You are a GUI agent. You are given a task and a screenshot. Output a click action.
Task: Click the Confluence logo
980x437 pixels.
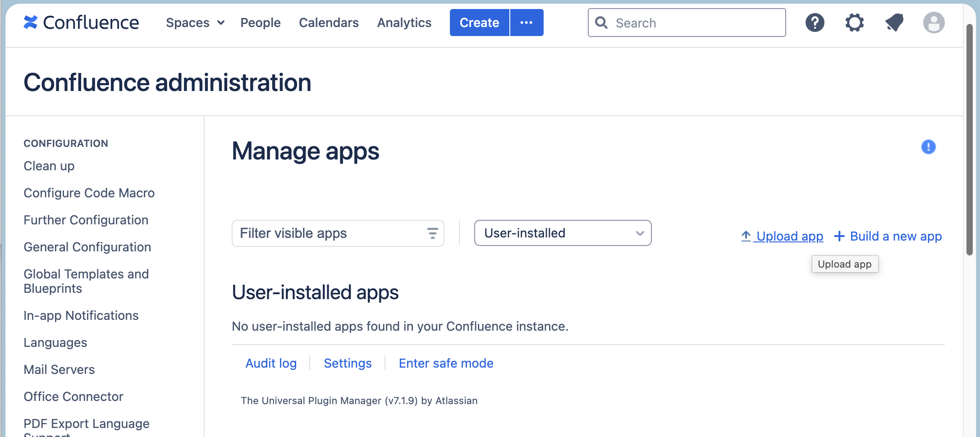click(81, 23)
